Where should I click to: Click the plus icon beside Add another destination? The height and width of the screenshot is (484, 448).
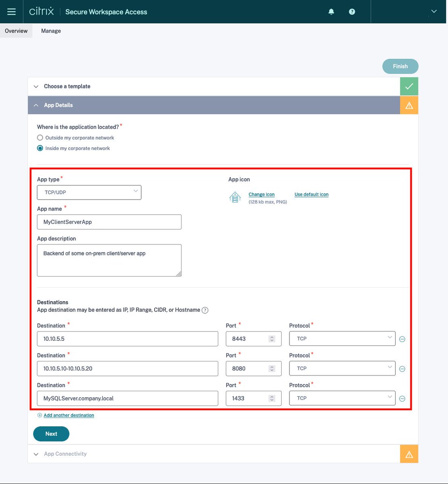tap(40, 415)
